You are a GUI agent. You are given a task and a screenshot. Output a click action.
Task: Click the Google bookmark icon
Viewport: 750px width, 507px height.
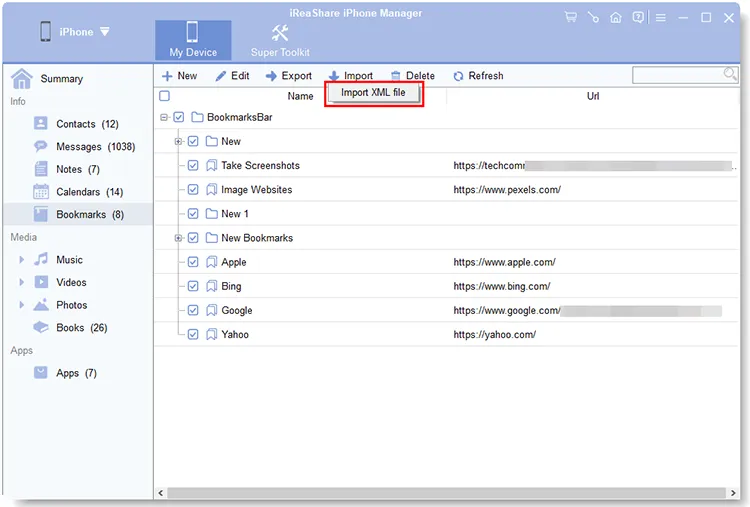pyautogui.click(x=211, y=310)
